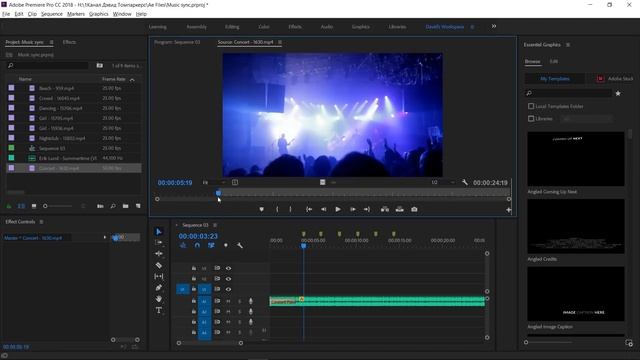This screenshot has width=640, height=360.
Task: Open the Source monitor Fit zoom dropdown
Action: (x=214, y=182)
